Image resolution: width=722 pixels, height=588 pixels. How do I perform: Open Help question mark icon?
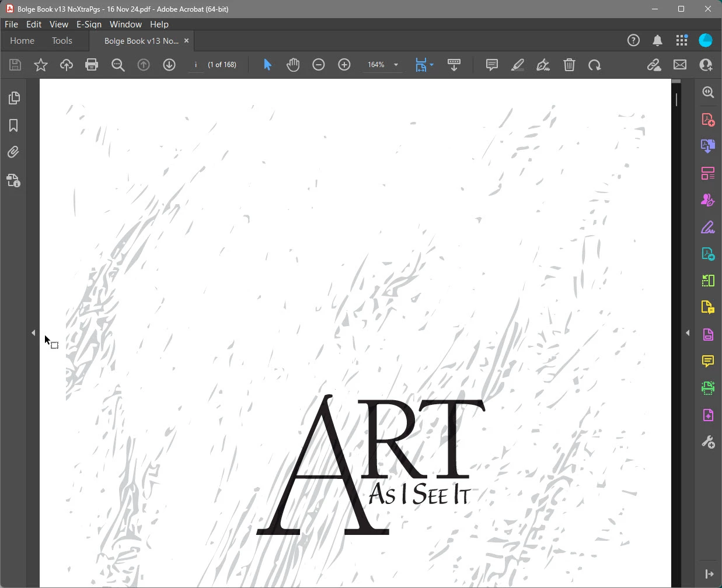(x=633, y=40)
